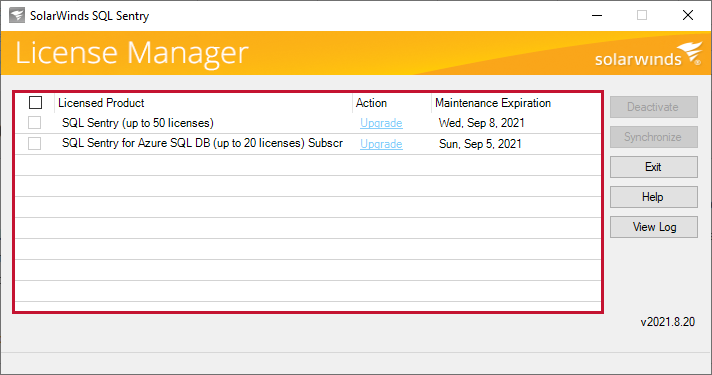The width and height of the screenshot is (712, 375).
Task: Minimize the SQL Sentry window
Action: point(597,15)
